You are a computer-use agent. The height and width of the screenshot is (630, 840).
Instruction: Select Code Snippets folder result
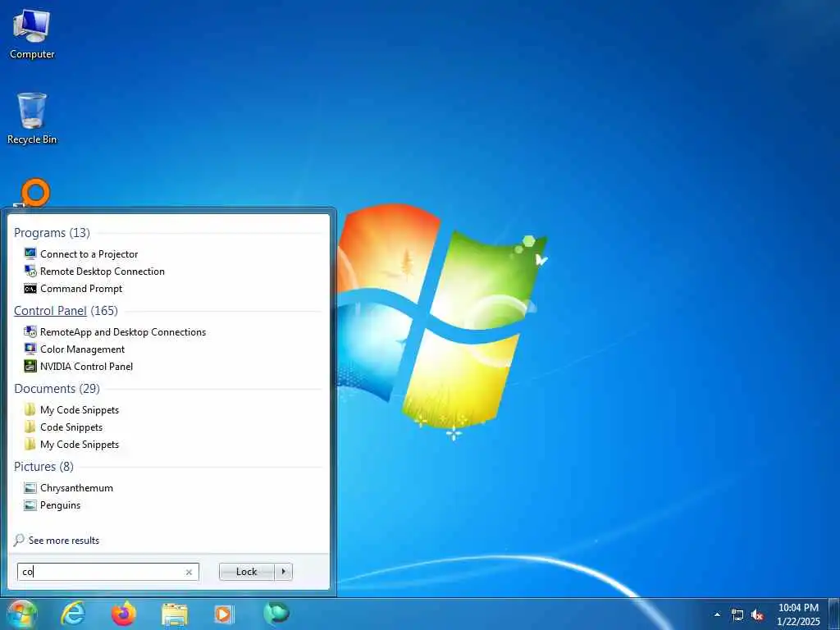pyautogui.click(x=71, y=427)
